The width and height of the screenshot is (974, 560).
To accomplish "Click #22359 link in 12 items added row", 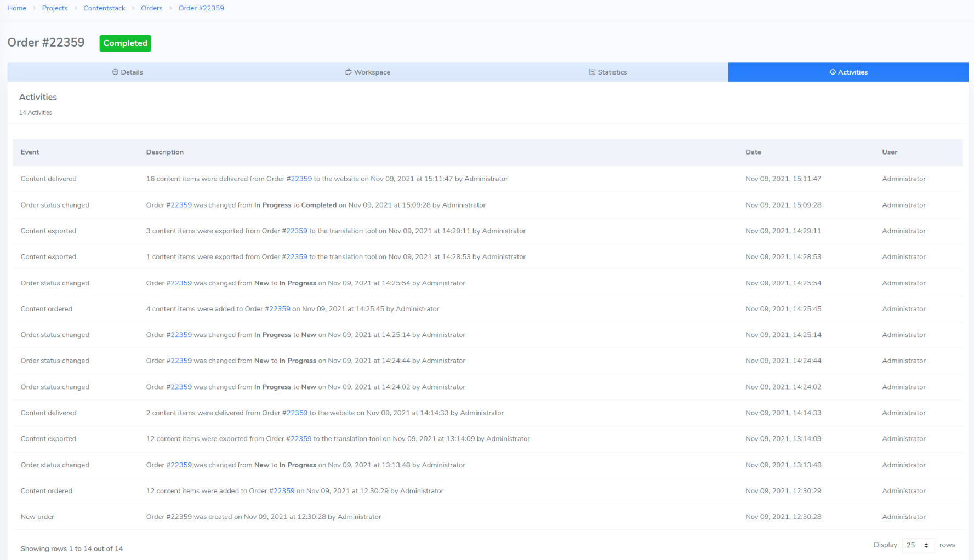I will pyautogui.click(x=284, y=491).
